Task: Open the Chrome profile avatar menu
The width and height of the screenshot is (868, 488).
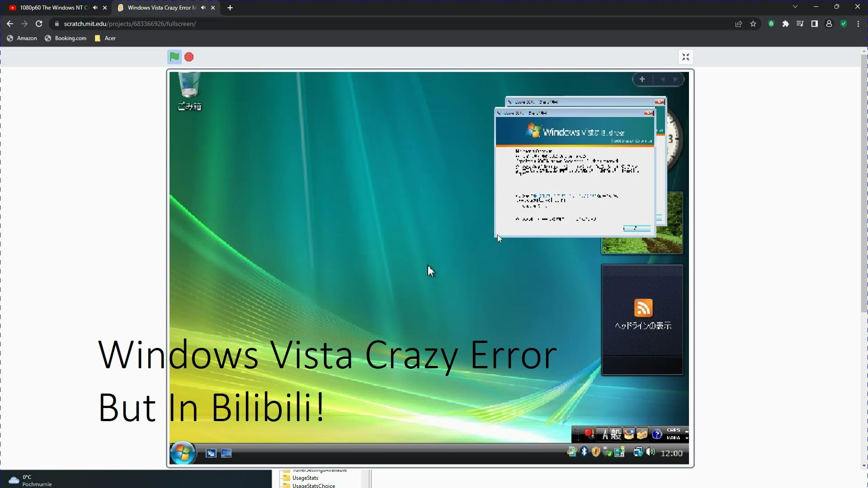Action: point(829,24)
